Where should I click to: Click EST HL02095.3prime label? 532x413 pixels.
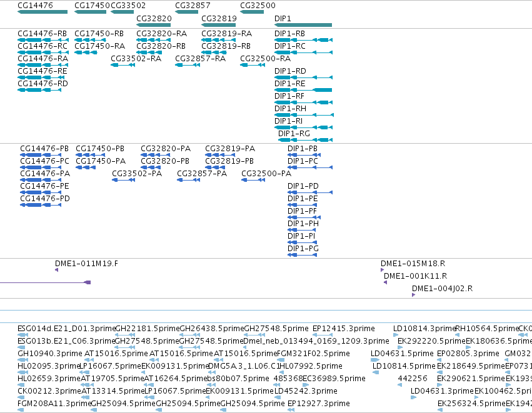point(49,366)
